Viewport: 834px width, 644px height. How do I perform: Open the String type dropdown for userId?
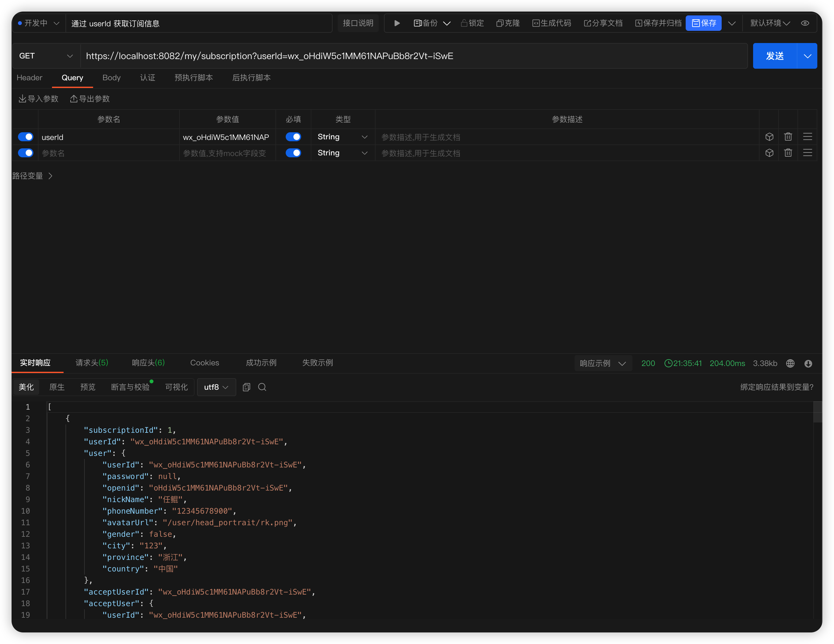[343, 137]
